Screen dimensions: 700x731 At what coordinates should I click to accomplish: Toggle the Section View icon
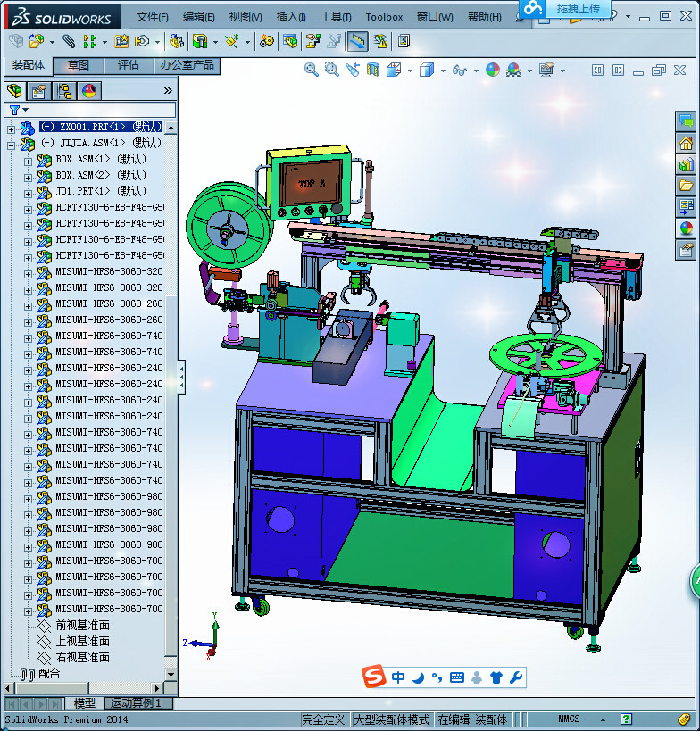point(373,71)
